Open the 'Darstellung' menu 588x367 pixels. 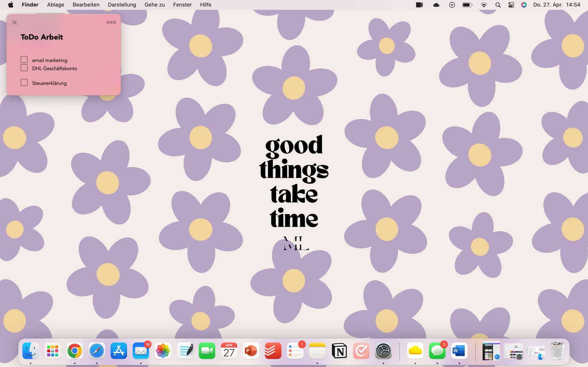[122, 5]
